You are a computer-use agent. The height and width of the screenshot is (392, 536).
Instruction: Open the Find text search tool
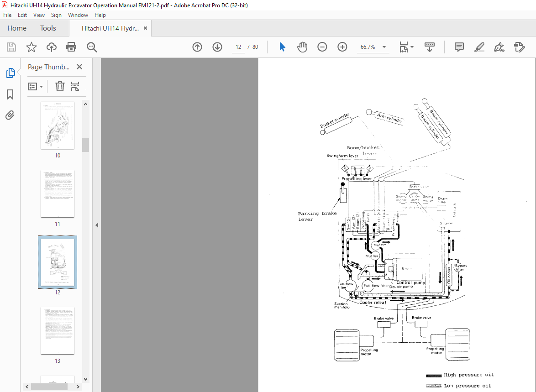tap(92, 47)
